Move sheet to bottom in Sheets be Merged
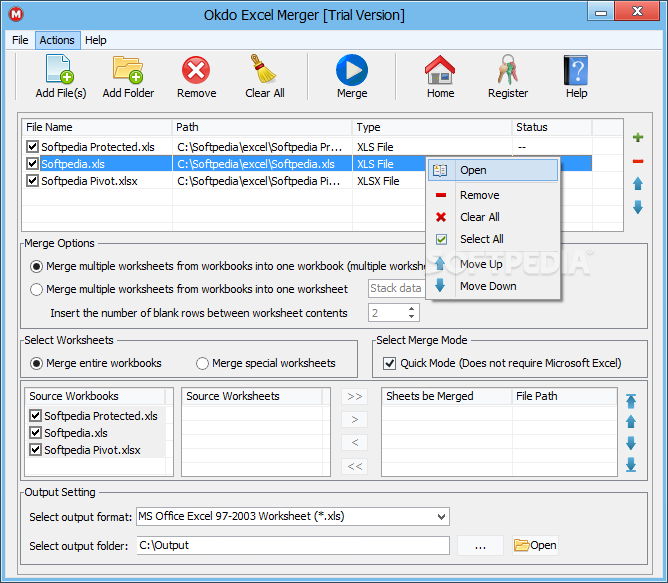This screenshot has width=668, height=583. (x=631, y=465)
